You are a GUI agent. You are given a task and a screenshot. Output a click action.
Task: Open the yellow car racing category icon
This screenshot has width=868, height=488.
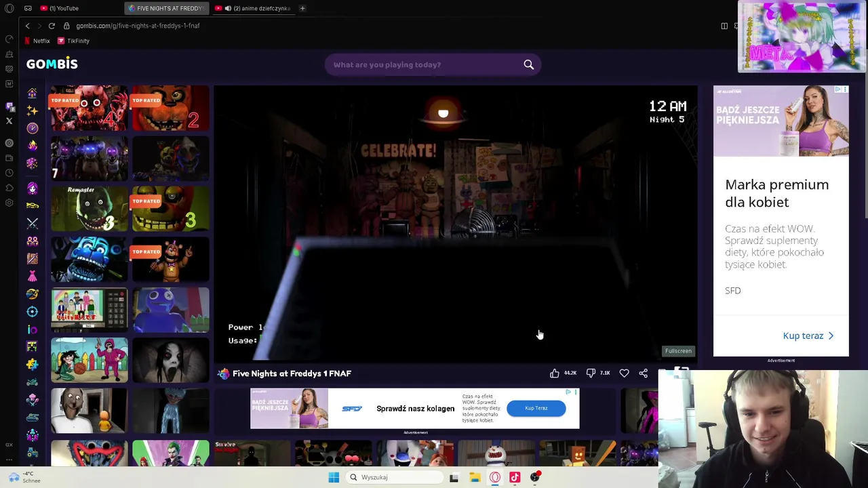(x=32, y=205)
